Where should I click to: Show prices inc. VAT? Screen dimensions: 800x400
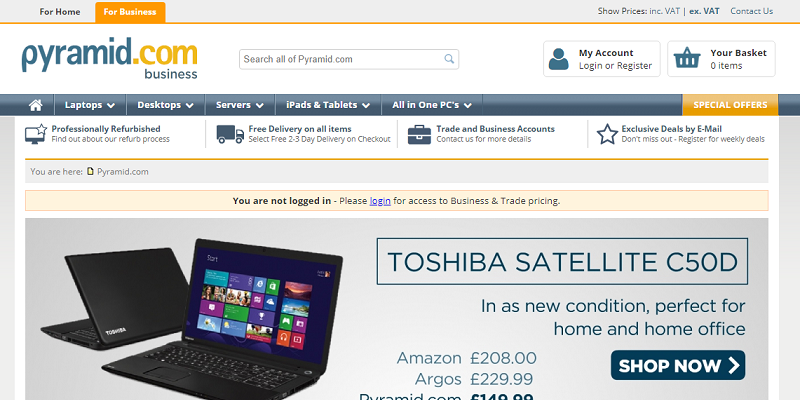pos(664,11)
